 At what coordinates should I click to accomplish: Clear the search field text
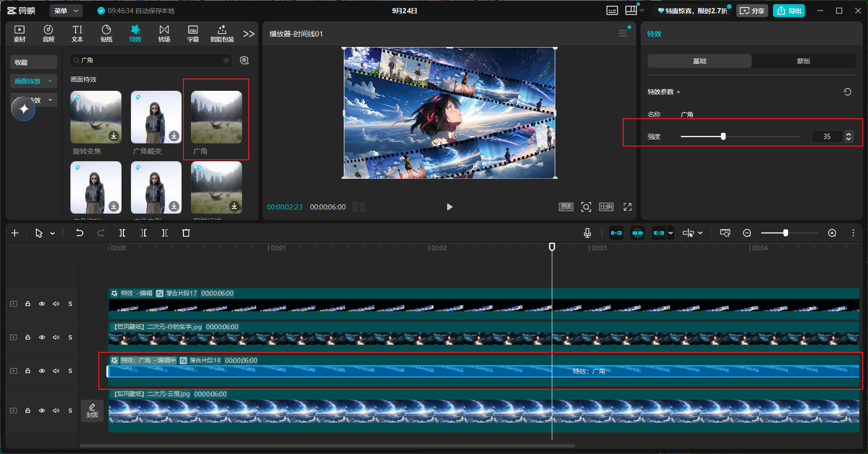[226, 60]
